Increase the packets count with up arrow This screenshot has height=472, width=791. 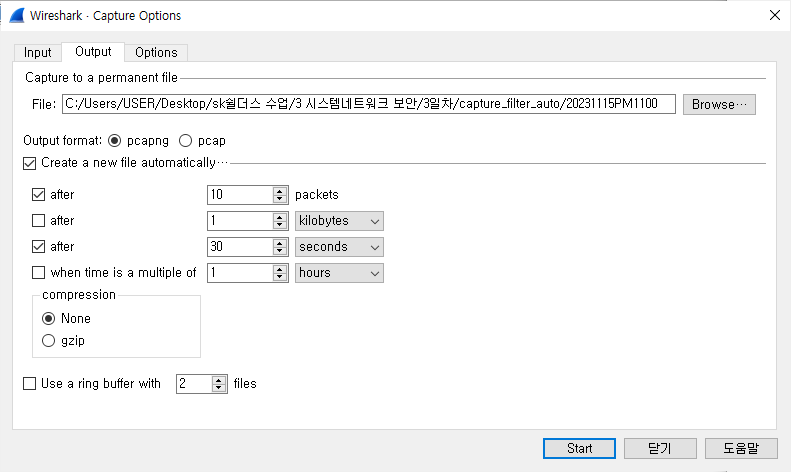[280, 191]
